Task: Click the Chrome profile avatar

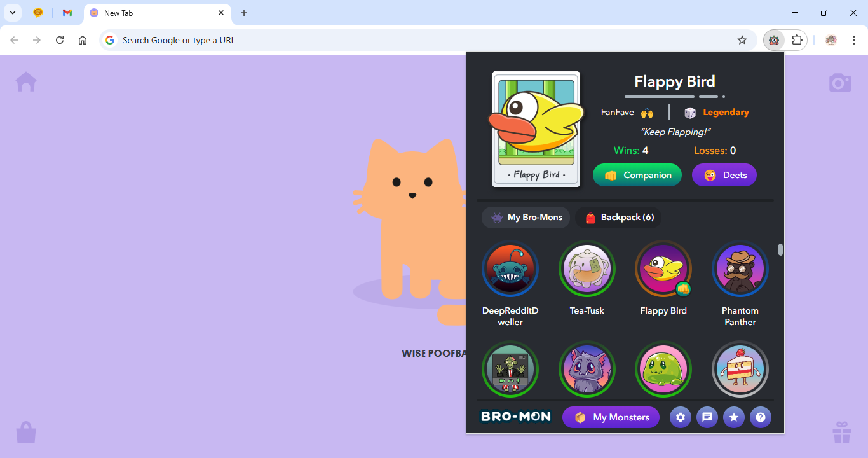Action: pos(831,40)
